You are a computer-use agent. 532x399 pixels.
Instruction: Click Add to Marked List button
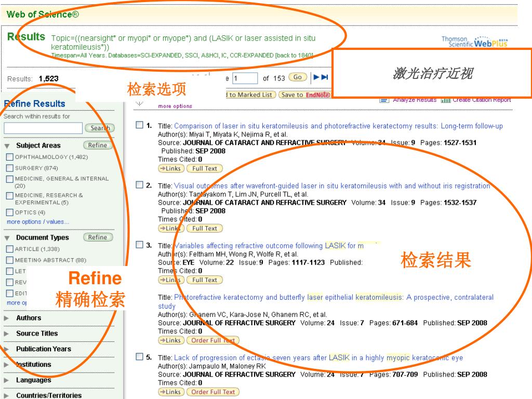coord(250,95)
